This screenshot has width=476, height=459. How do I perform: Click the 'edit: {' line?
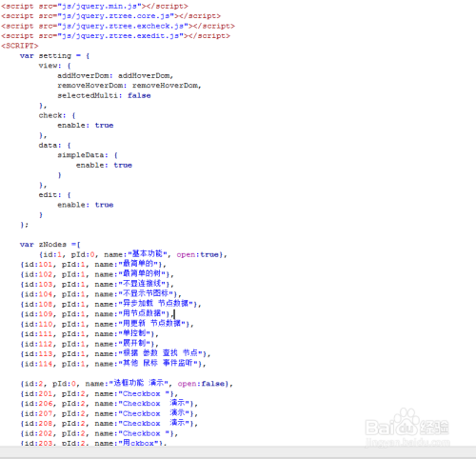point(54,195)
